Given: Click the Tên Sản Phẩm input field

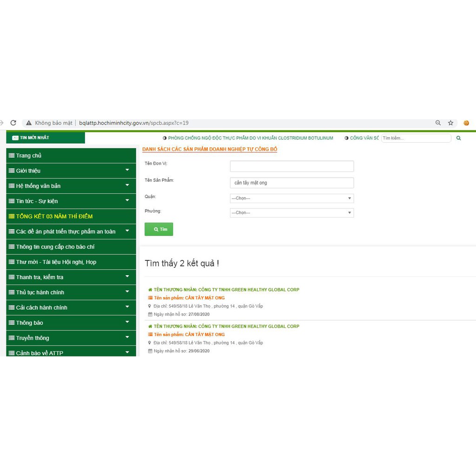Looking at the screenshot, I should pyautogui.click(x=291, y=183).
